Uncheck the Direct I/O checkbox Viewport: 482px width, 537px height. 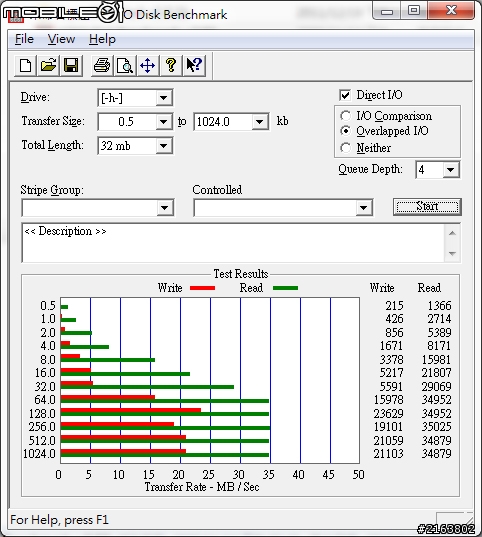(x=345, y=95)
